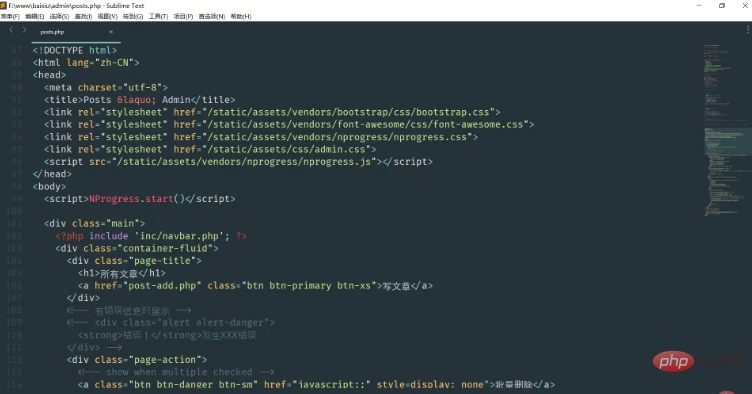Click the admin.css href path

[286, 150]
